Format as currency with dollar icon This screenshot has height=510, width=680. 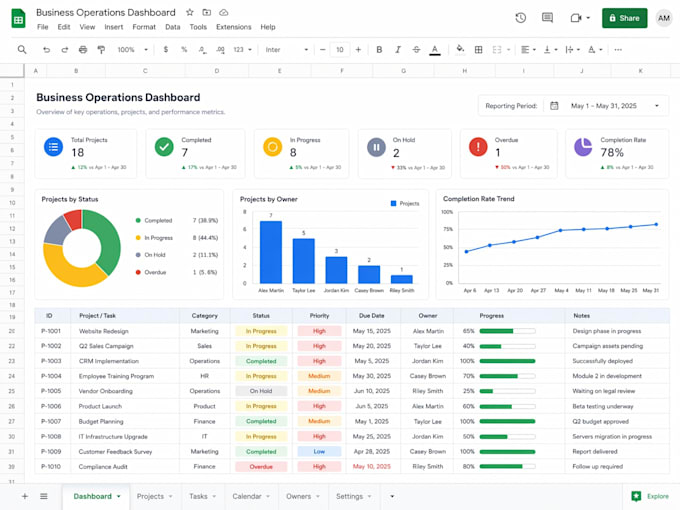click(x=166, y=49)
